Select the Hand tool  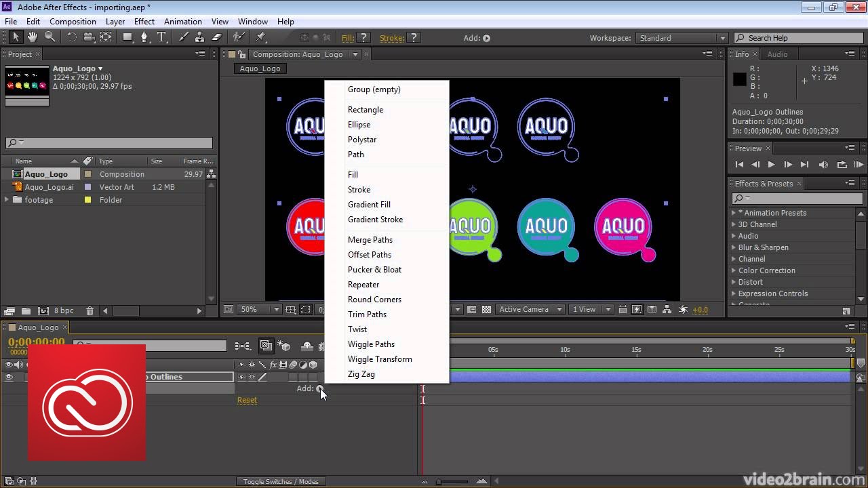click(32, 37)
